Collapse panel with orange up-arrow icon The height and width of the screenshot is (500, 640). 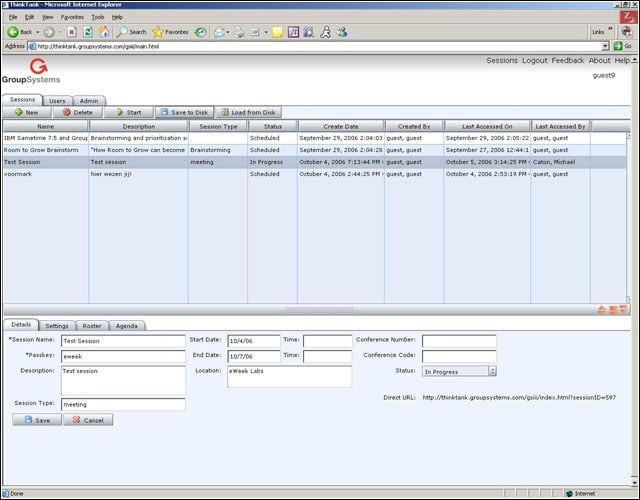tap(602, 309)
